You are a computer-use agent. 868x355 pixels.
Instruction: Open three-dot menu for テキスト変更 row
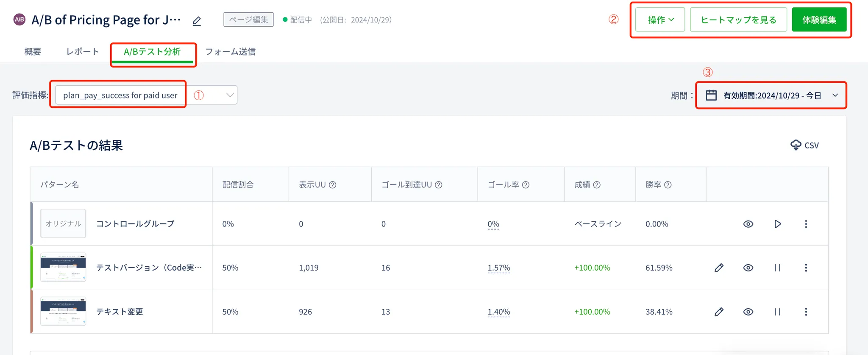click(x=806, y=312)
